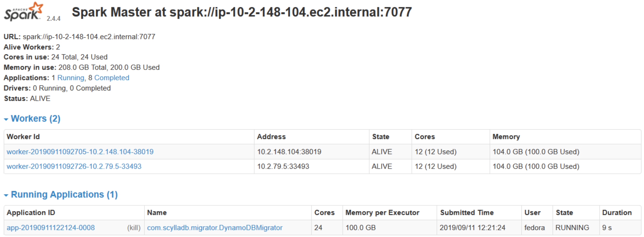Viewport: 644px width, 237px height.
Task: Open com.scylladb.migrator.DynamoDBMigrator app name link
Action: pyautogui.click(x=215, y=228)
